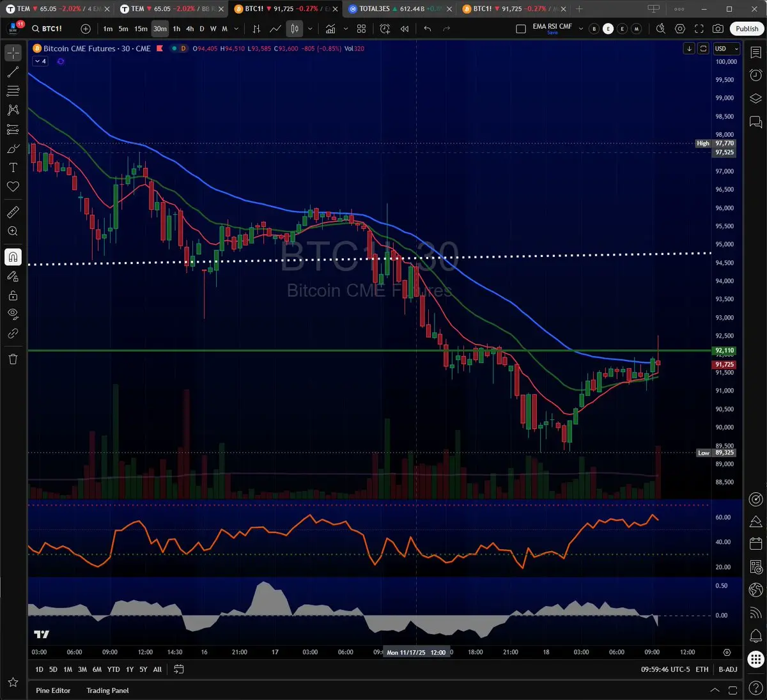Open the heart icons tool

13,187
